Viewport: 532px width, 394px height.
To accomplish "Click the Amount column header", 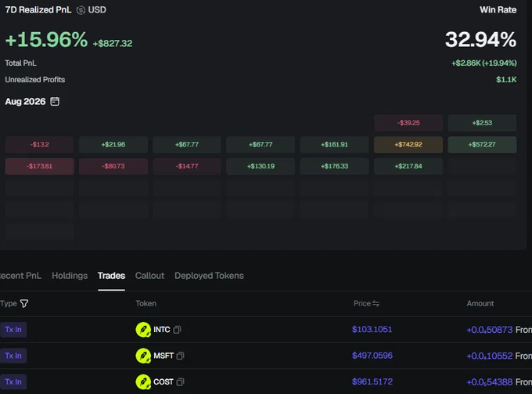I will point(480,303).
